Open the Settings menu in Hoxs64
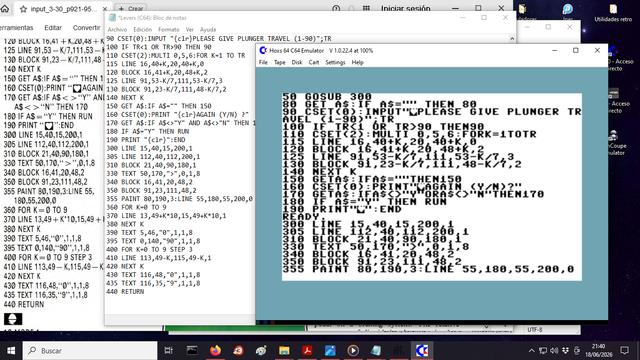Viewport: 640px width, 360px height. click(x=335, y=62)
